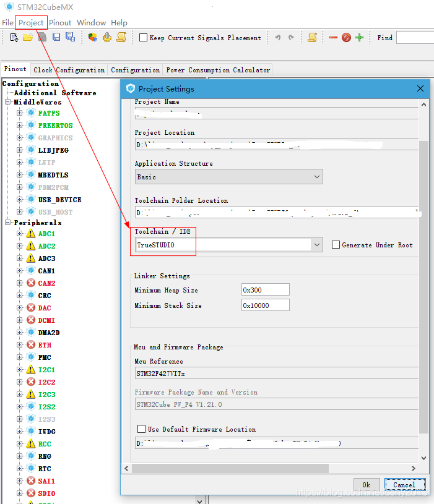Viewport: 434px width, 504px height.
Task: Click the Minimum Stack Size field
Action: [x=266, y=305]
